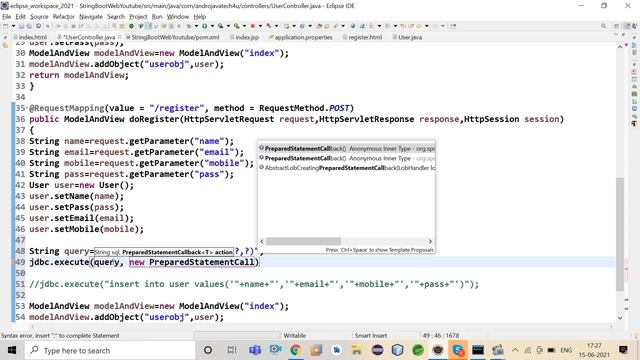Open the Run menu
640x360 pixels.
coord(157,17)
